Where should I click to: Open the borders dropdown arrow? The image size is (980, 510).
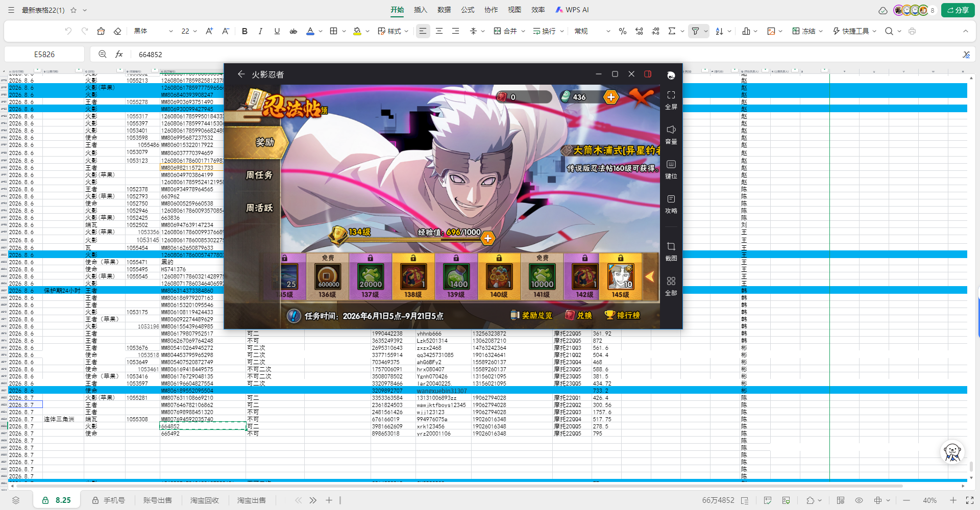tap(344, 31)
